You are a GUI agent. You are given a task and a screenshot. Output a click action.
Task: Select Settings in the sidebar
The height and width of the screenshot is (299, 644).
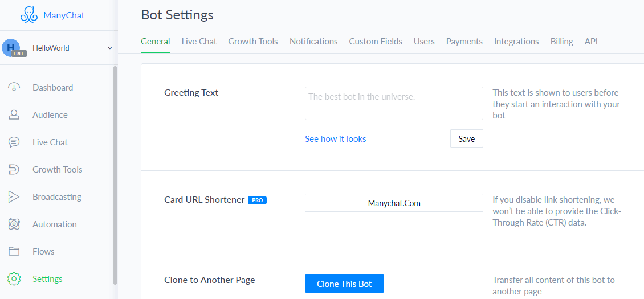[48, 279]
